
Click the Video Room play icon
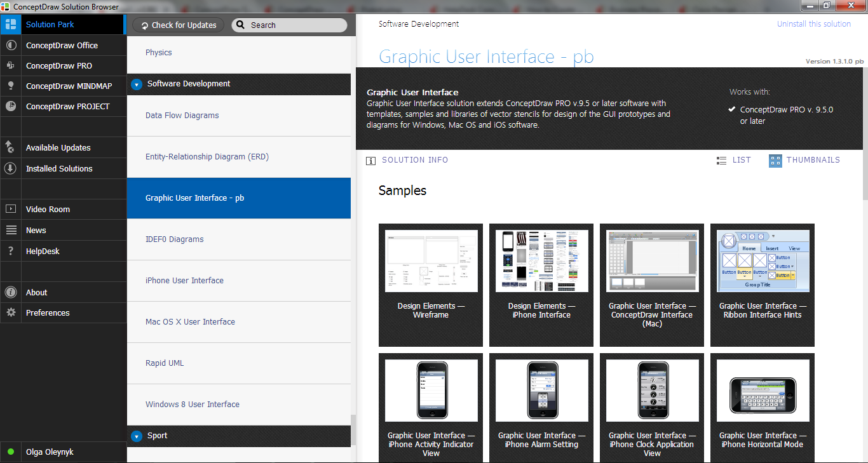click(10, 209)
